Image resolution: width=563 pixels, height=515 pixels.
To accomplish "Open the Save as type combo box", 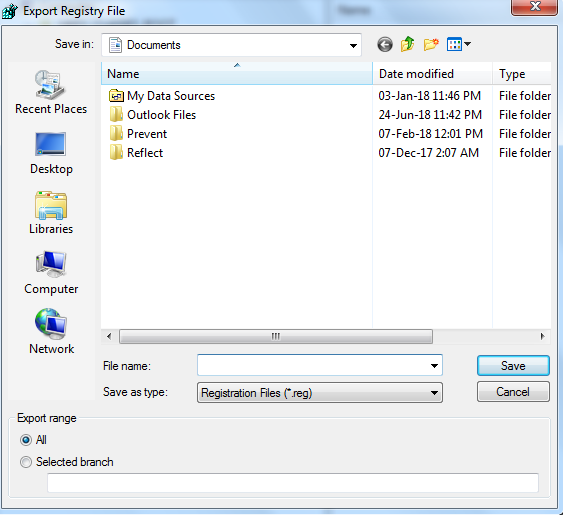I will [x=320, y=393].
